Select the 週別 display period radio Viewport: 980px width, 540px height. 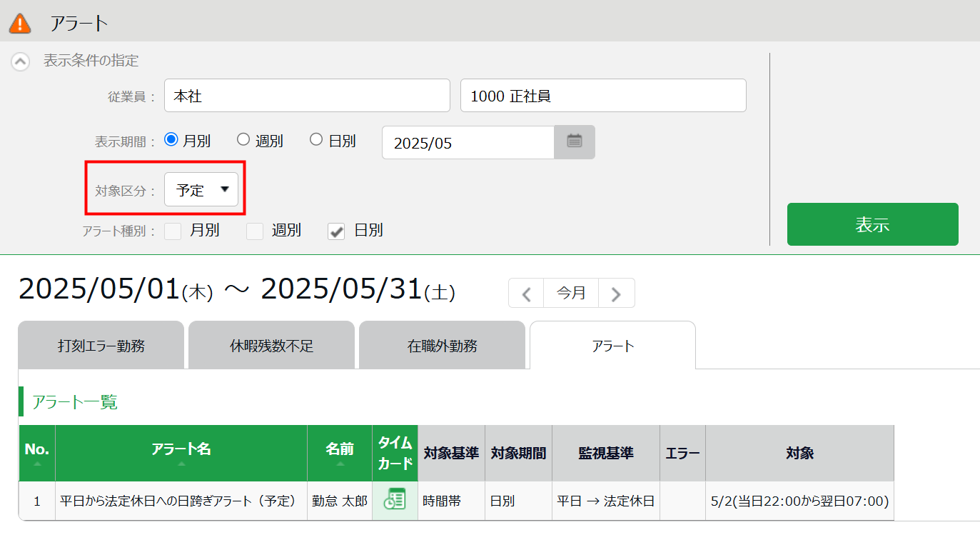[243, 140]
